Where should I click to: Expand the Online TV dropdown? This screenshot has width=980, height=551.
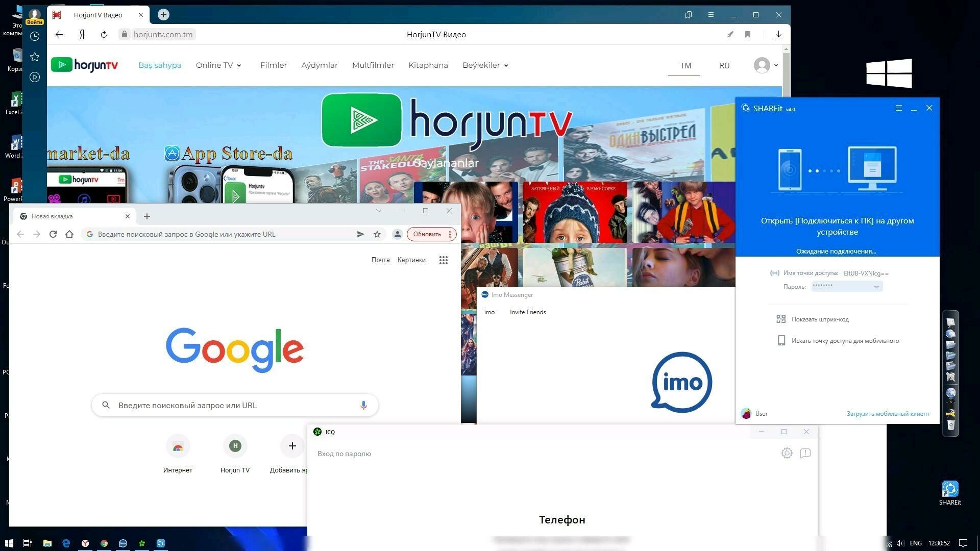tap(218, 65)
